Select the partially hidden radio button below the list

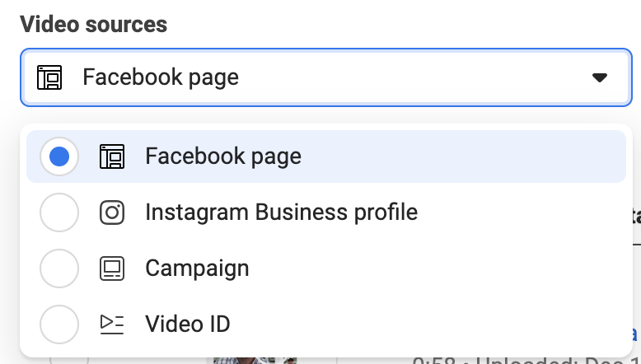tap(68, 360)
